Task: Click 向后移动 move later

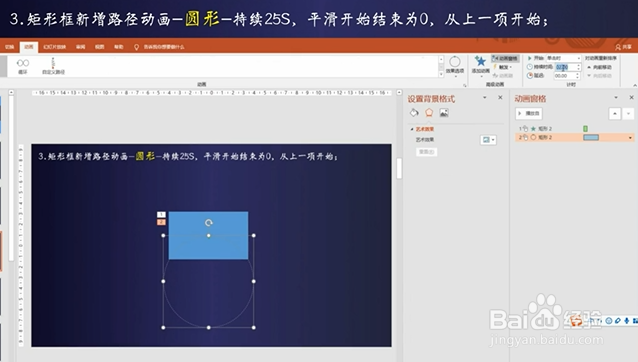Action: click(599, 76)
